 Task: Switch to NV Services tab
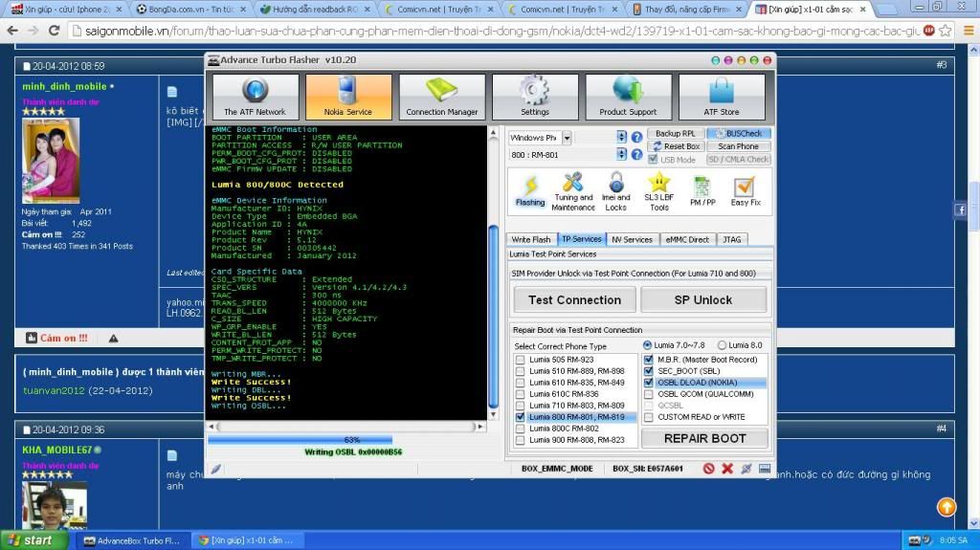click(x=632, y=239)
